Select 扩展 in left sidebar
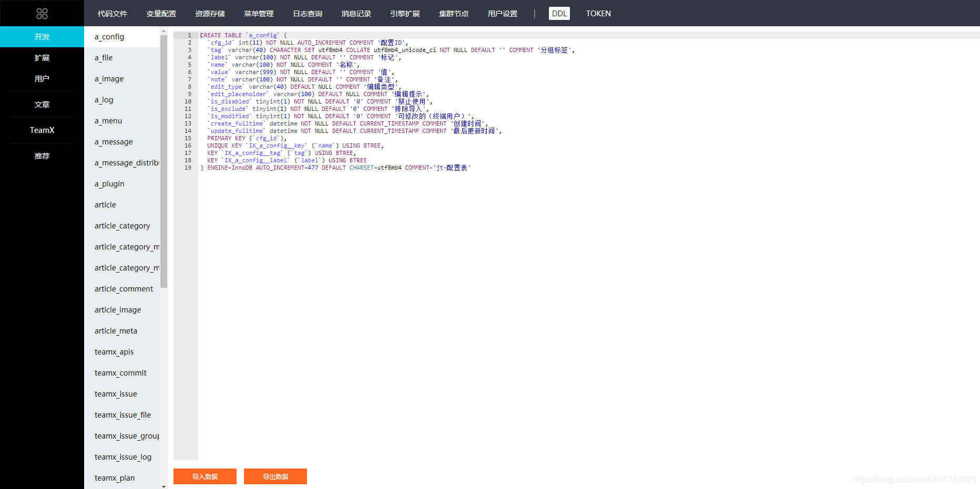980x489 pixels. tap(42, 58)
